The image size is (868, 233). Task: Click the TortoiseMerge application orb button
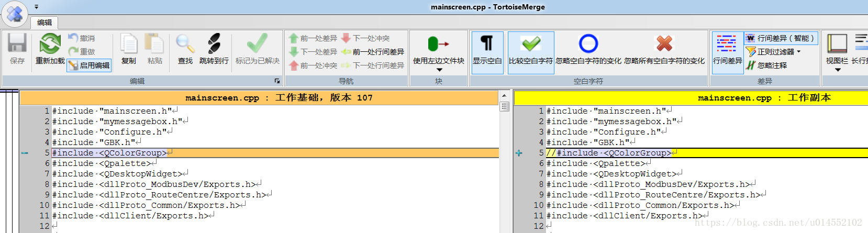click(15, 14)
